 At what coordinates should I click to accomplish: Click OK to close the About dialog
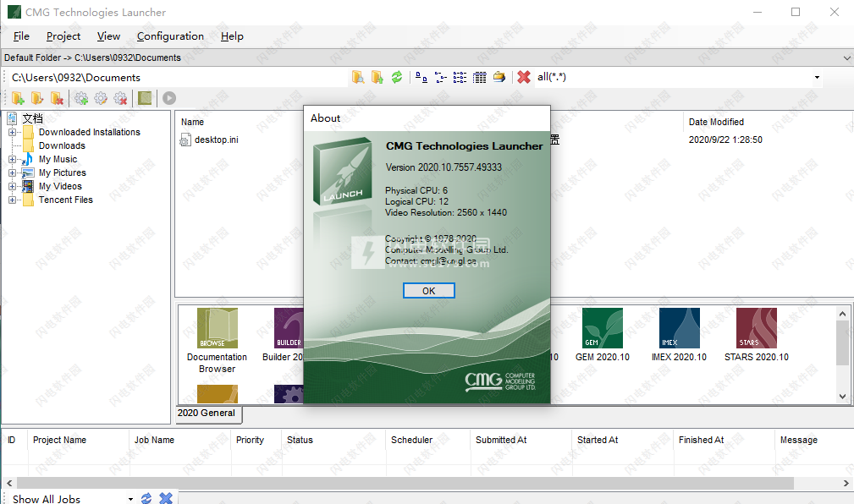[x=428, y=290]
